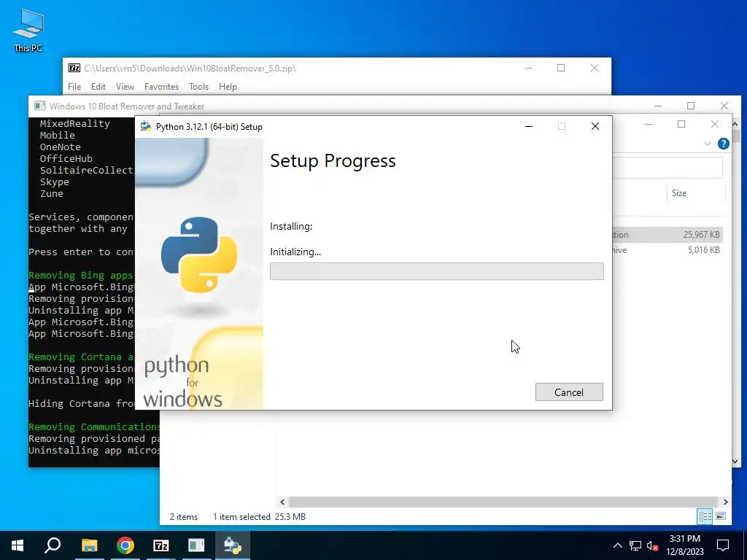
Task: Click the Explorer search input field
Action: 667,168
